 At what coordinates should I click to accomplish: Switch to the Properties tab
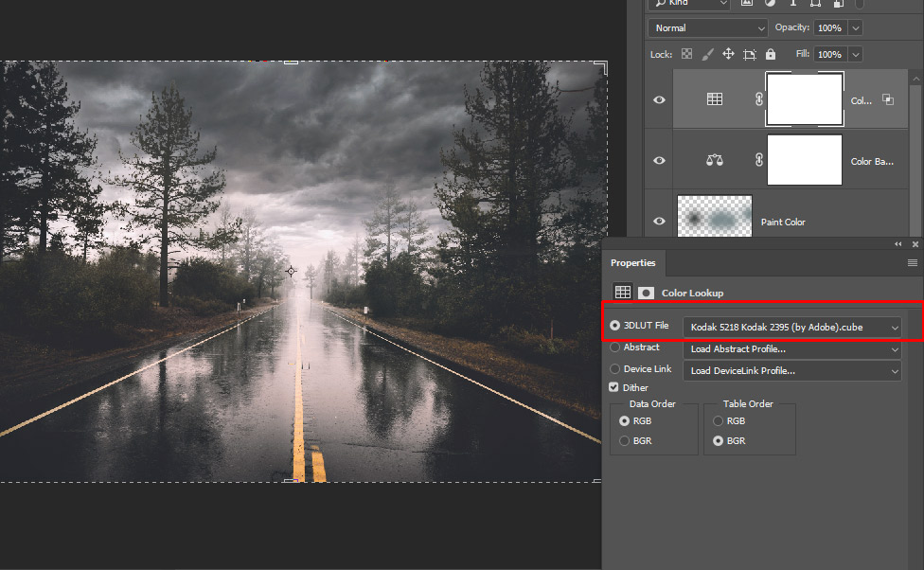tap(632, 262)
